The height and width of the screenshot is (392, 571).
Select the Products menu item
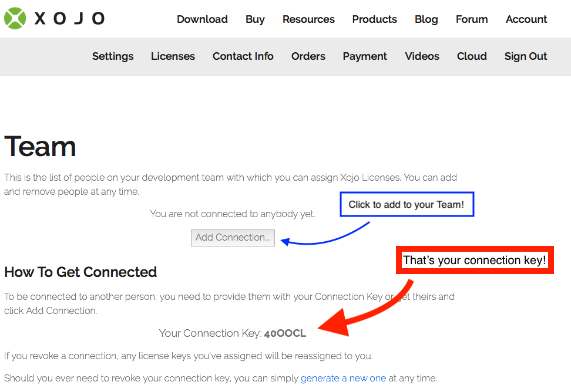pos(374,19)
